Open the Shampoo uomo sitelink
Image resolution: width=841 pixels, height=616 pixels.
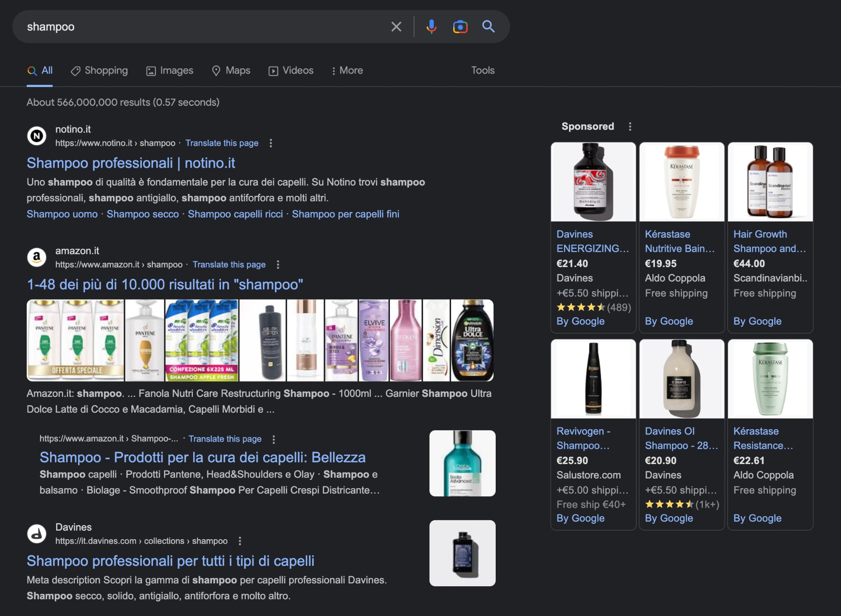(x=62, y=214)
